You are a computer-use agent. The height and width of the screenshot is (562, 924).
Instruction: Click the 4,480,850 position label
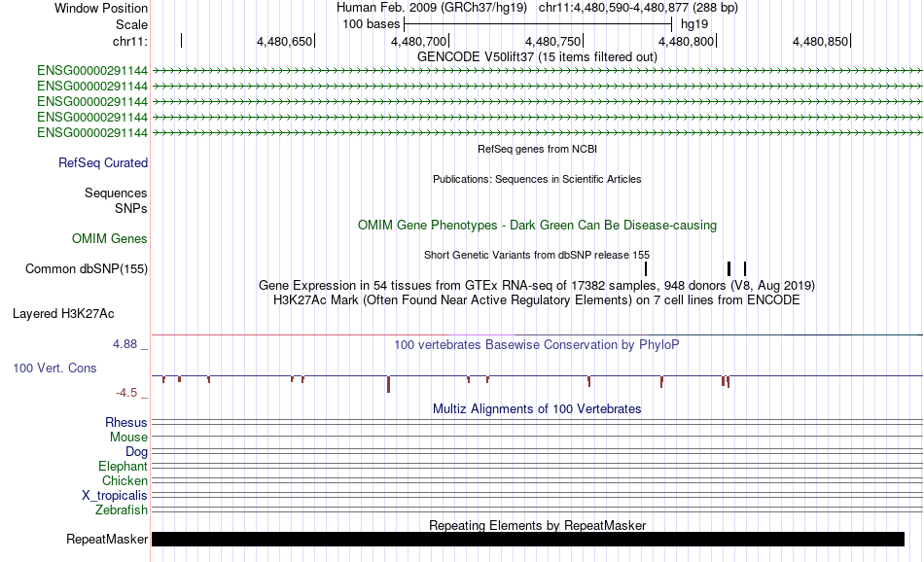(820, 41)
